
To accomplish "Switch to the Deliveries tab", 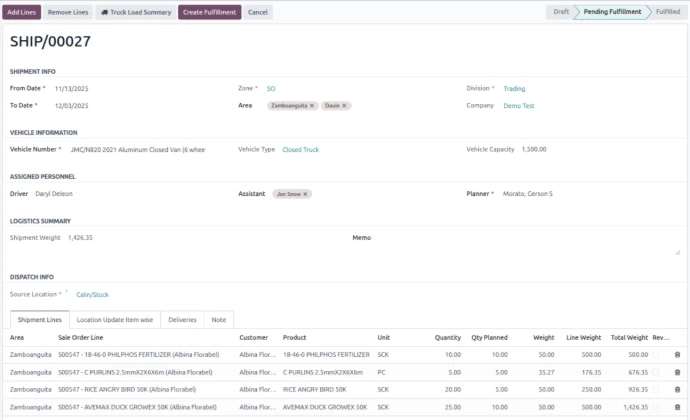I will [x=182, y=320].
